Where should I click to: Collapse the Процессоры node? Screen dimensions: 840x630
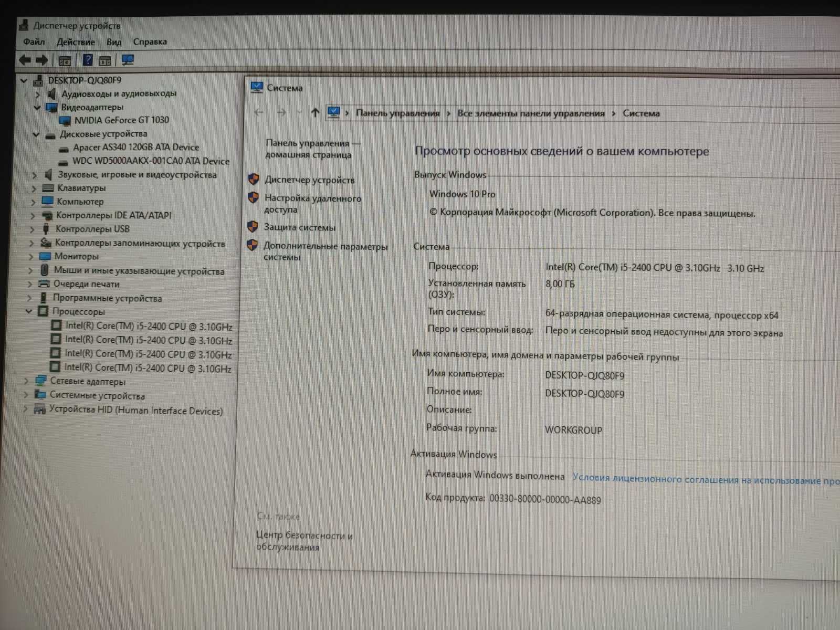[x=29, y=311]
